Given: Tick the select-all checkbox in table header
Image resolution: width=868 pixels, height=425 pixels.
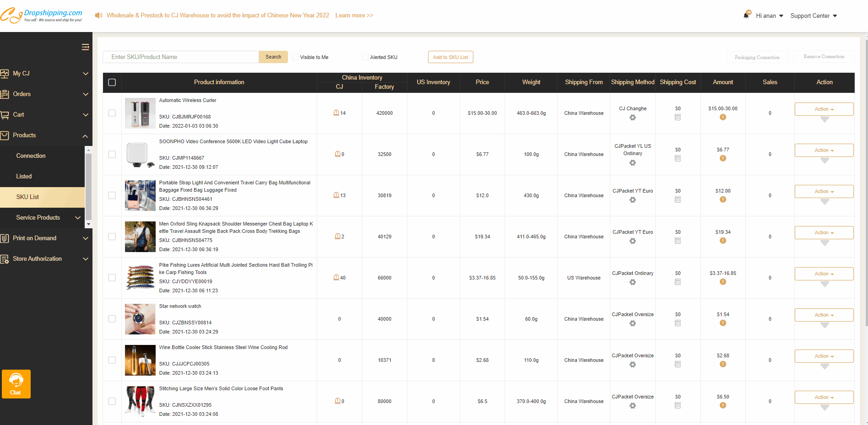Looking at the screenshot, I should click(112, 82).
